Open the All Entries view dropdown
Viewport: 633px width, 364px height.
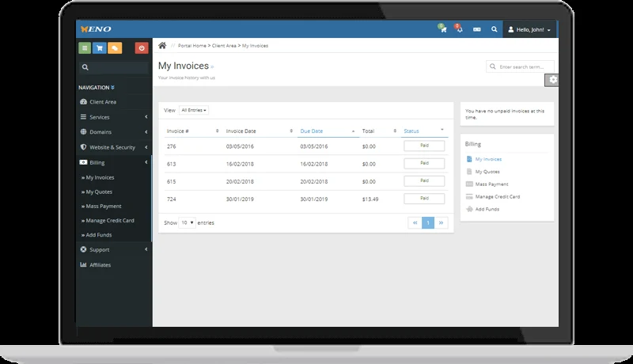pos(194,110)
